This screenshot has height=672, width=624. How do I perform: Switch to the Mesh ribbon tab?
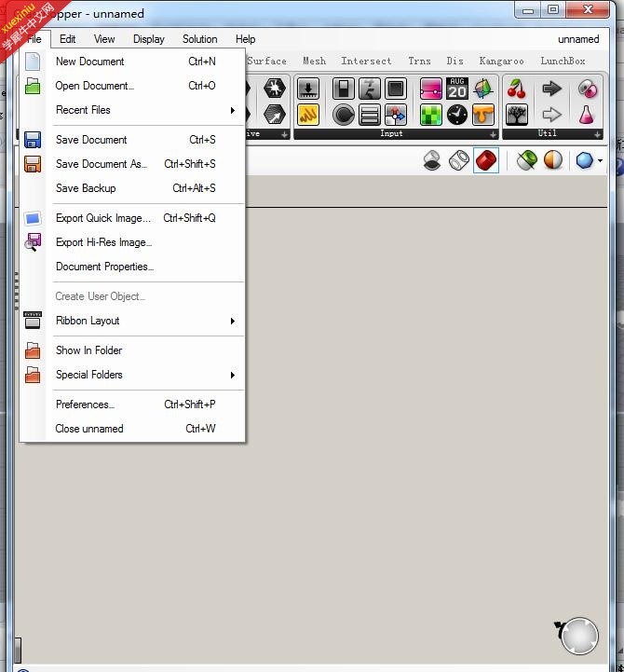(315, 61)
